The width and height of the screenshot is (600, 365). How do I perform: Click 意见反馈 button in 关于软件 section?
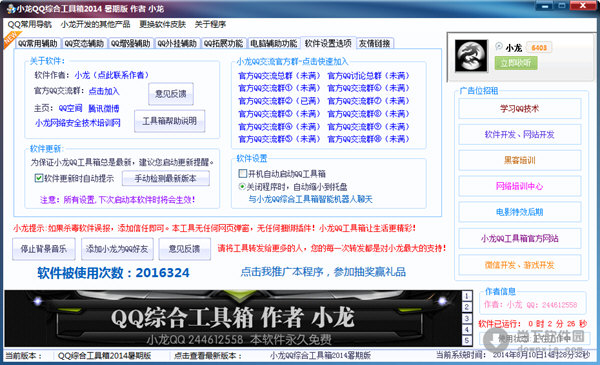pyautogui.click(x=171, y=94)
